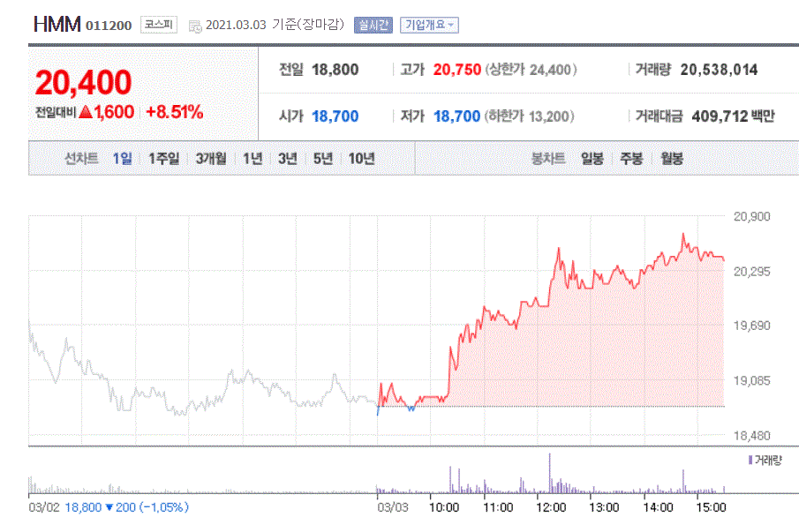Click the y-axis label 19,690
The image size is (799, 532).
[751, 326]
